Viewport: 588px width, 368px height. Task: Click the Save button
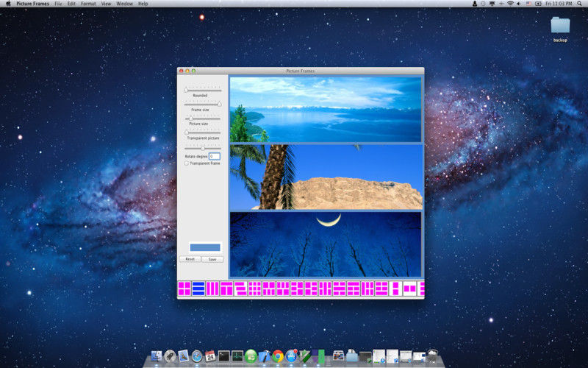212,259
